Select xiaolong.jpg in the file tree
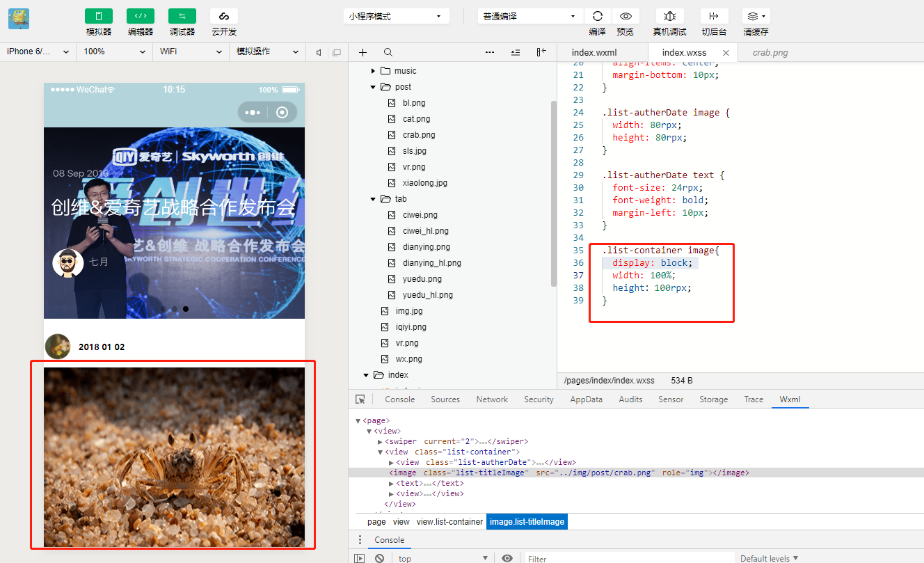This screenshot has height=563, width=924. (424, 183)
